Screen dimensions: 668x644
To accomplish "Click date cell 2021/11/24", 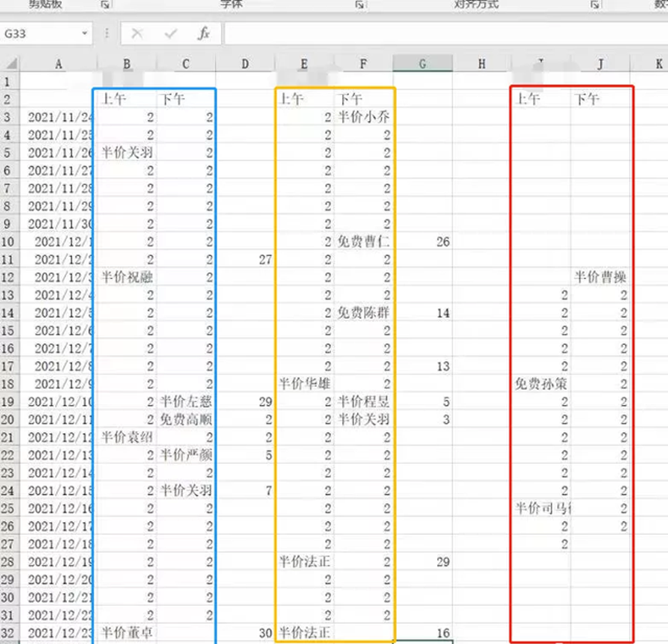I will tap(59, 117).
